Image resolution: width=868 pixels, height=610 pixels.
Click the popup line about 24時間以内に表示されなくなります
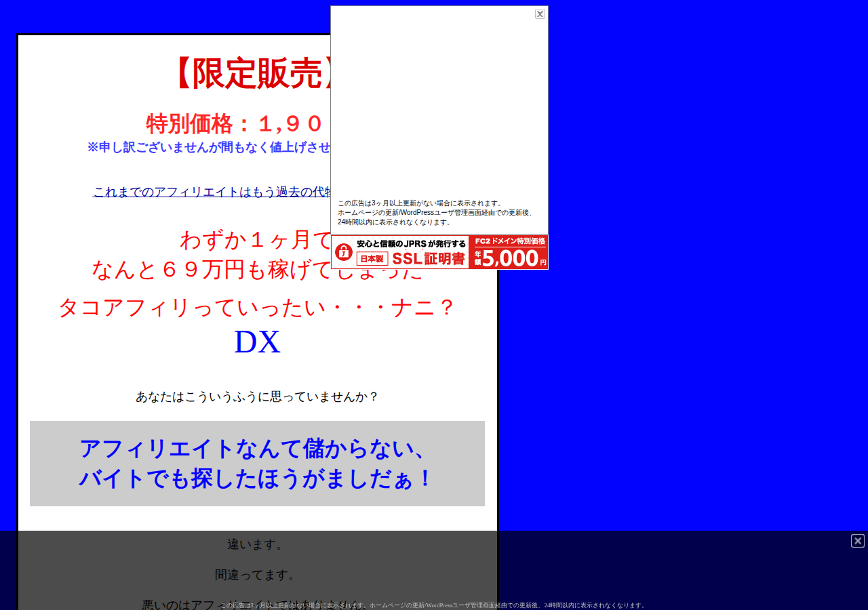click(x=395, y=222)
